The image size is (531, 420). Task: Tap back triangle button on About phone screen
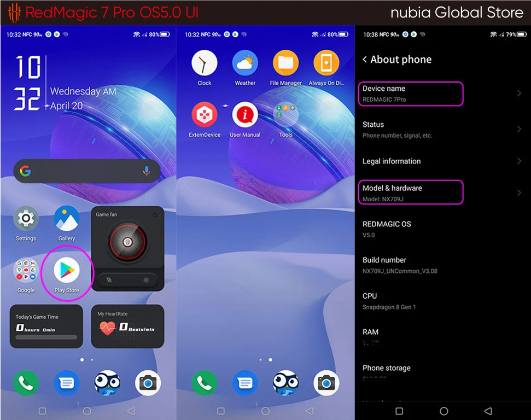pos(488,411)
